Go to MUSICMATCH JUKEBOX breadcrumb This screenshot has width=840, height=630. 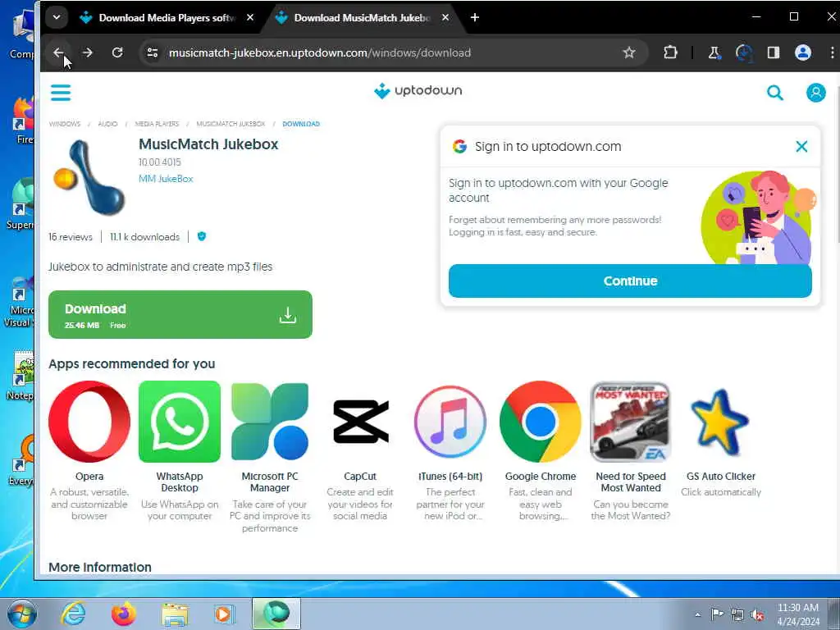point(231,124)
